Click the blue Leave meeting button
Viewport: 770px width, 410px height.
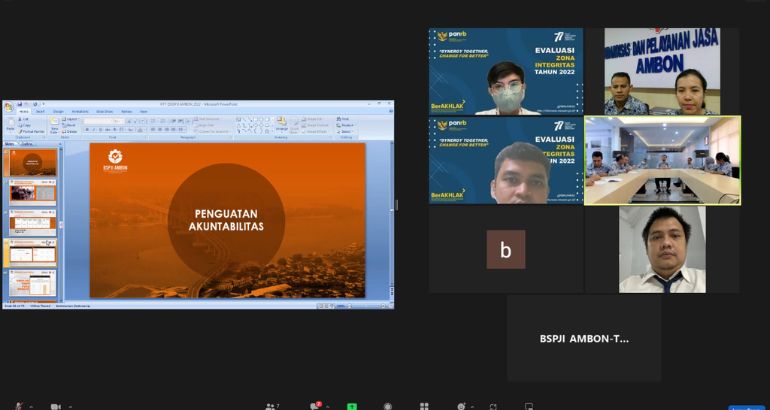pyautogui.click(x=747, y=407)
